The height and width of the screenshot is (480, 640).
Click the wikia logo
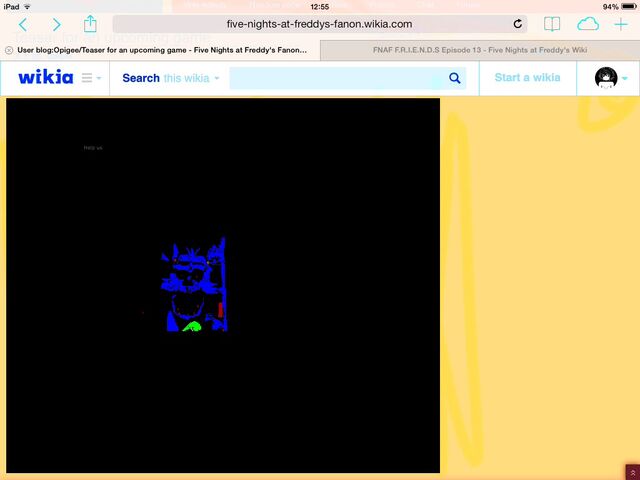pos(46,77)
